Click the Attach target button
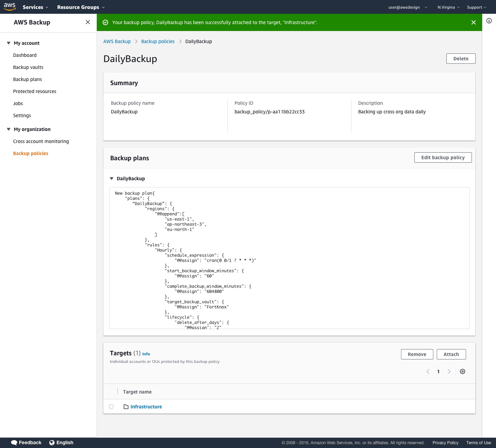The width and height of the screenshot is (496, 448). click(451, 354)
